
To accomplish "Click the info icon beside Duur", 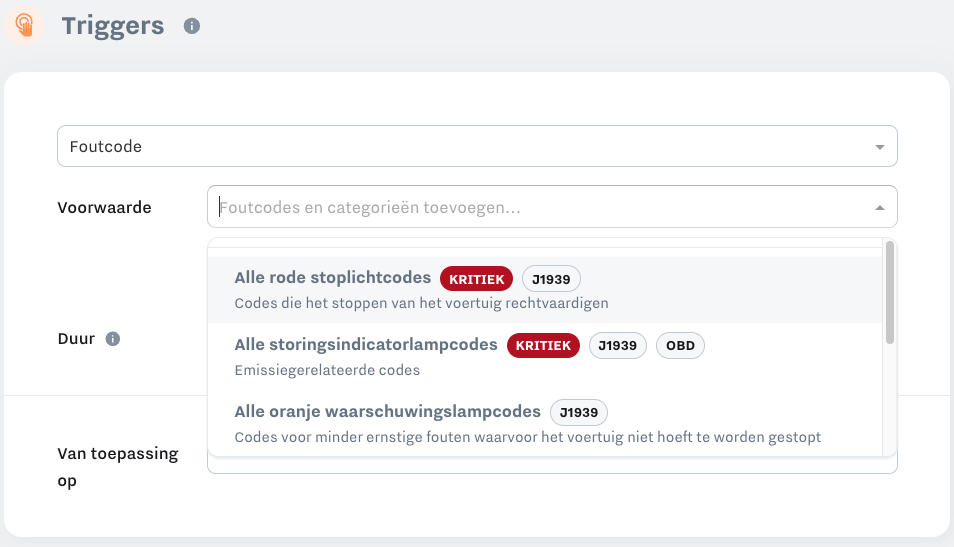I will [x=113, y=339].
